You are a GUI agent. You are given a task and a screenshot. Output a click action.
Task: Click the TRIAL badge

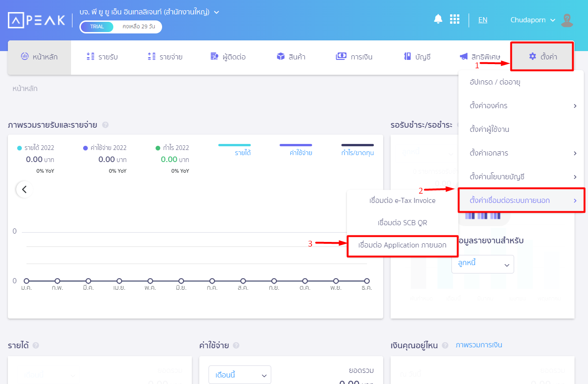point(97,27)
